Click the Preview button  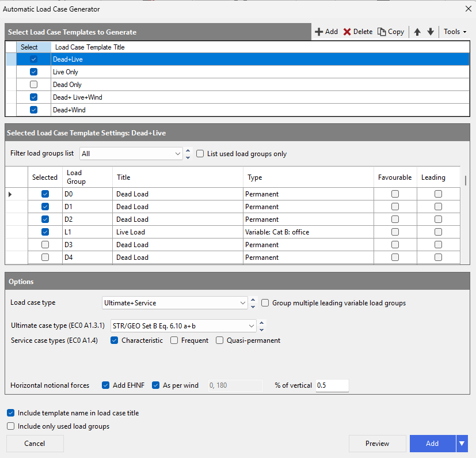coord(377,444)
